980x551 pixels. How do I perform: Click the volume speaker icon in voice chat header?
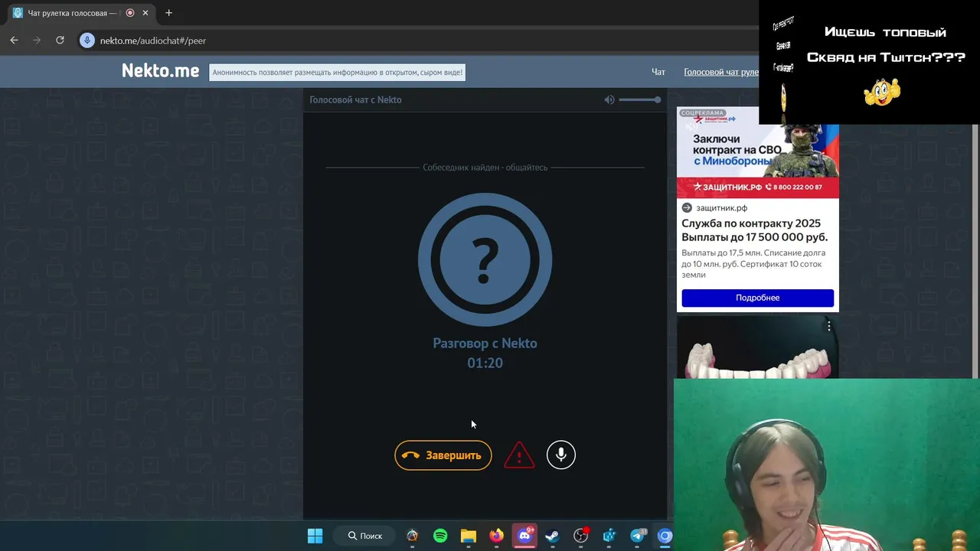coord(609,99)
